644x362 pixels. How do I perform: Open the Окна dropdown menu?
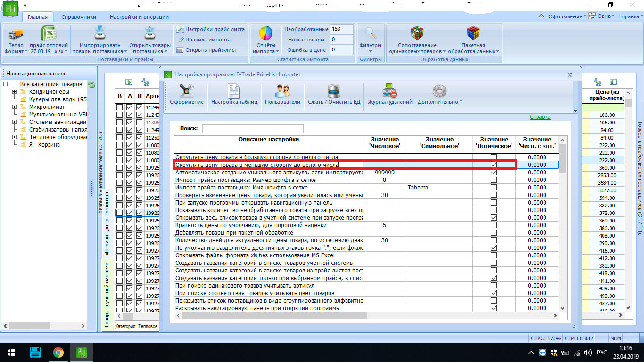pyautogui.click(x=603, y=16)
